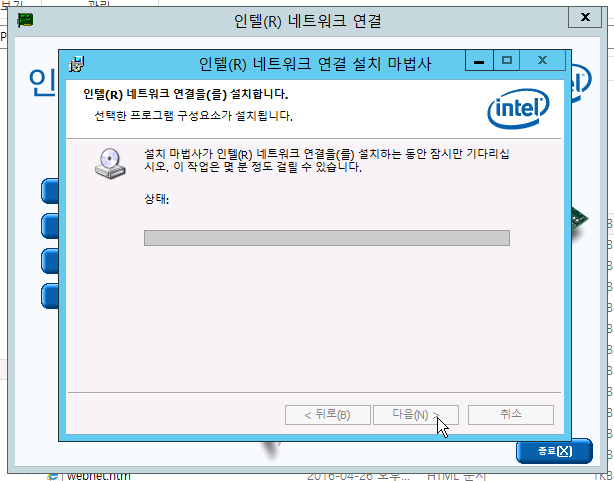Click the Intel logo in the wizard header
Image resolution: width=614 pixels, height=481 pixels.
click(x=518, y=108)
